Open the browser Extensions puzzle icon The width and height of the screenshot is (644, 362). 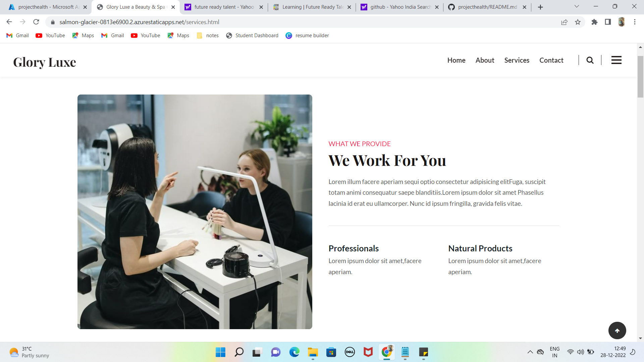594,22
